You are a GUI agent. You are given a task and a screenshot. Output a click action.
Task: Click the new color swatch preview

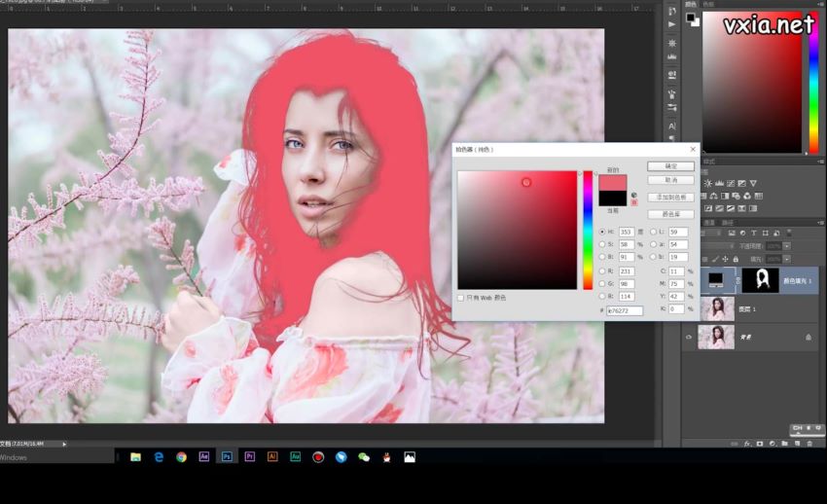[x=612, y=182]
